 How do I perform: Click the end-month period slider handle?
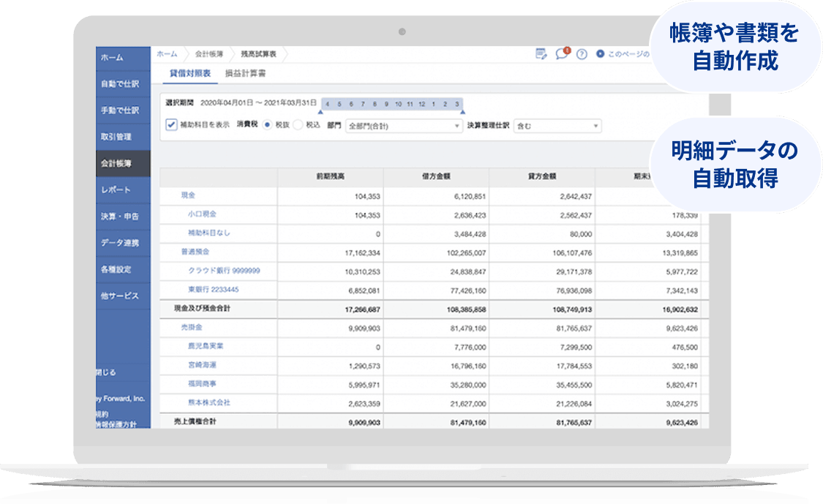tap(462, 112)
